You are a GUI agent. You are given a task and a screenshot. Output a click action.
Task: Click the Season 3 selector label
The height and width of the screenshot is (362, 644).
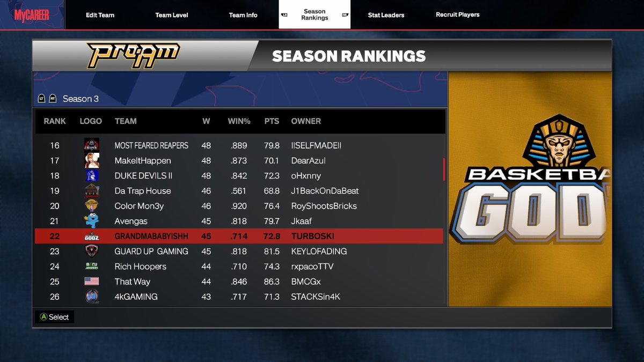point(80,99)
